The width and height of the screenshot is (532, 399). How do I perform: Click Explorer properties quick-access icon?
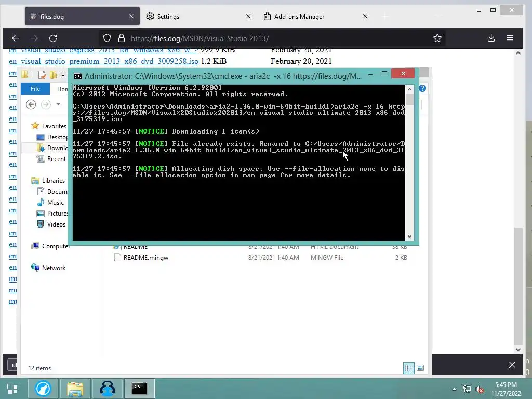pos(42,75)
